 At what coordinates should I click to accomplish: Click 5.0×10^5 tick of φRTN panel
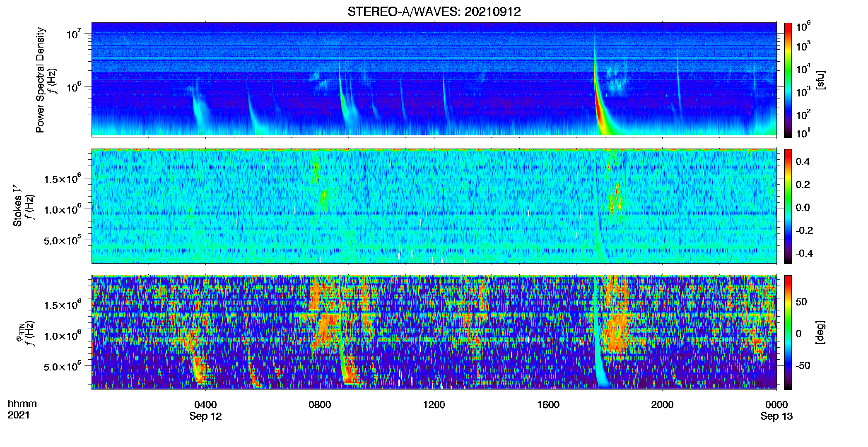(63, 366)
